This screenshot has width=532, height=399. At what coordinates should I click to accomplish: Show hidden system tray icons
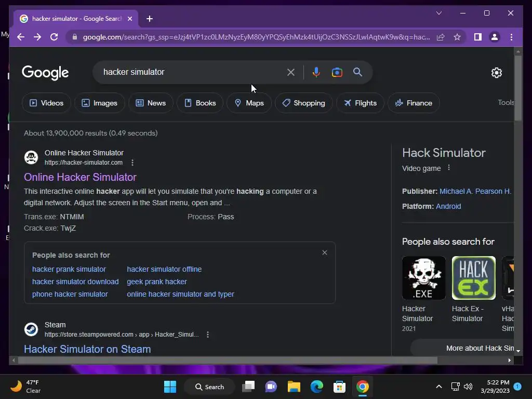tap(438, 387)
